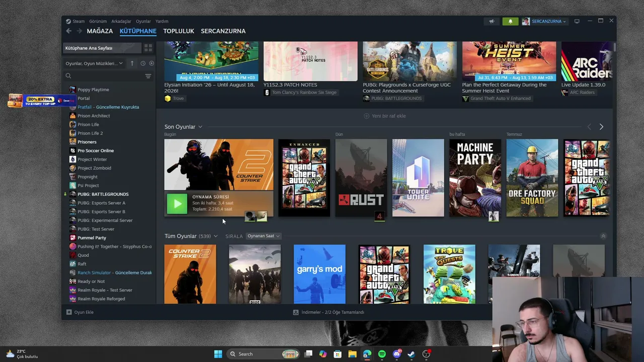The width and height of the screenshot is (644, 362).
Task: Click the Big Picture mode monitor icon
Action: click(577, 22)
